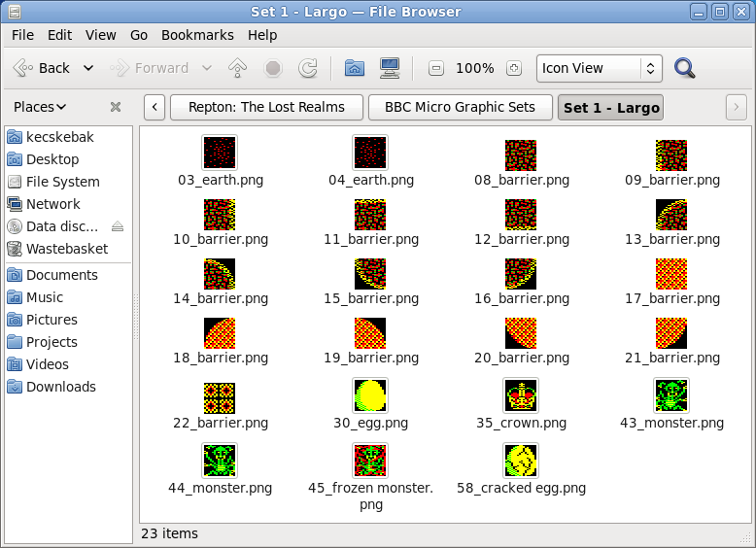Image resolution: width=756 pixels, height=548 pixels.
Task: Open the Icon View mode combo box
Action: (x=600, y=68)
